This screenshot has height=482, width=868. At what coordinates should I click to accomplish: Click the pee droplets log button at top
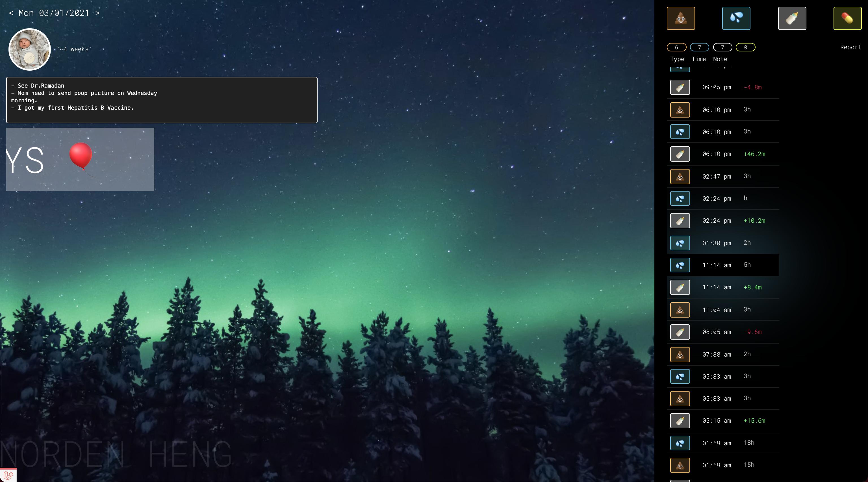coord(736,18)
